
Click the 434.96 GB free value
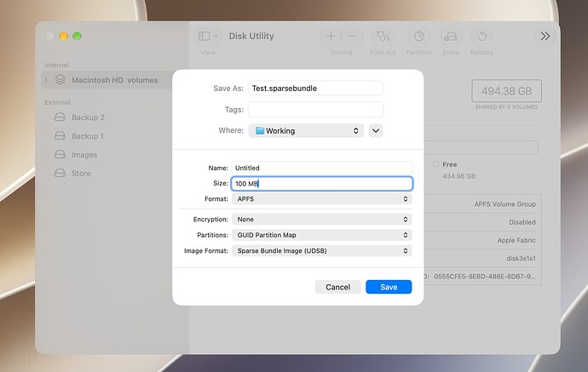pyautogui.click(x=459, y=176)
